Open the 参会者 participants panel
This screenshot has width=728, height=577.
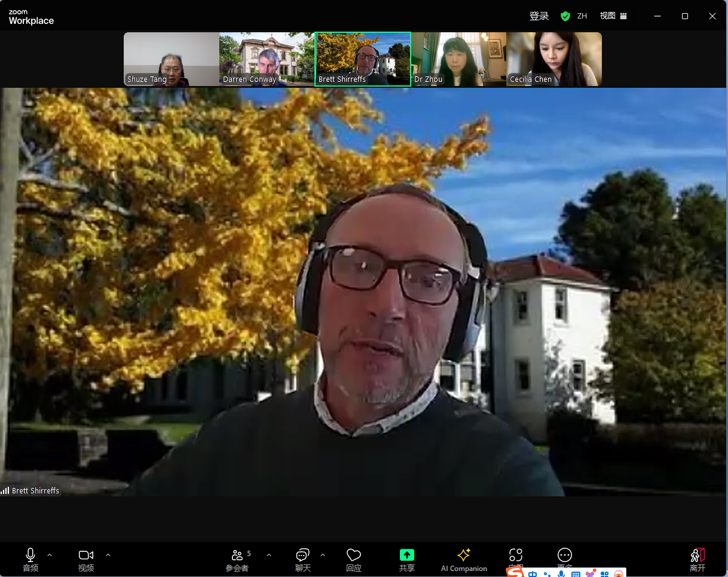point(237,555)
